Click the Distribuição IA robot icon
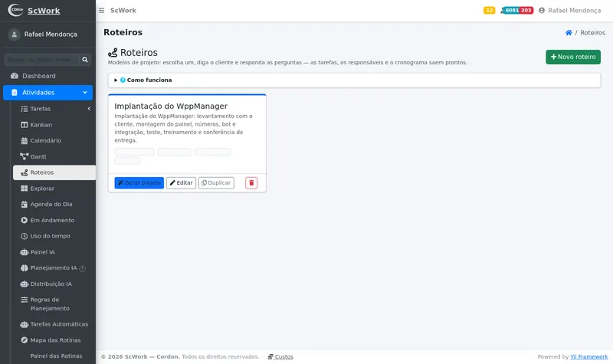Viewport: 613px width, 364px height. pyautogui.click(x=25, y=284)
